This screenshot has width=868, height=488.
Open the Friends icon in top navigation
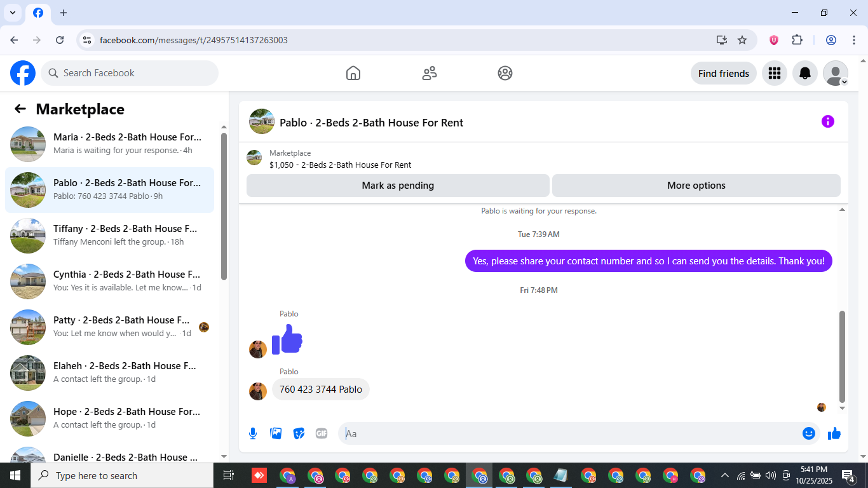tap(430, 73)
